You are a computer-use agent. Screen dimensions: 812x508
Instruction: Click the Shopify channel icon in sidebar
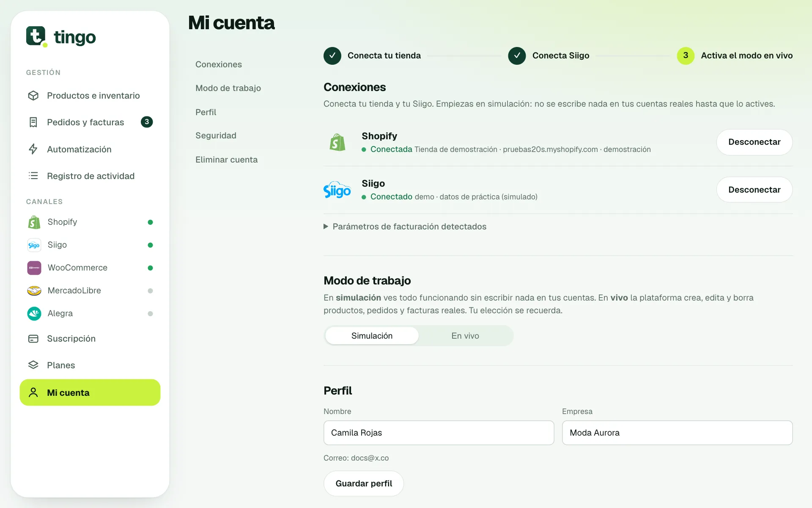point(34,222)
